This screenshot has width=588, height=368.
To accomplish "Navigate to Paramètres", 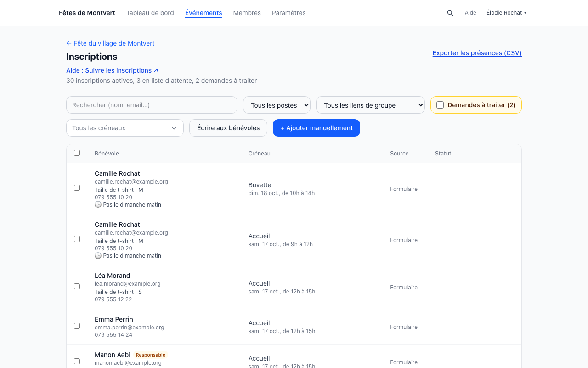I will [289, 13].
